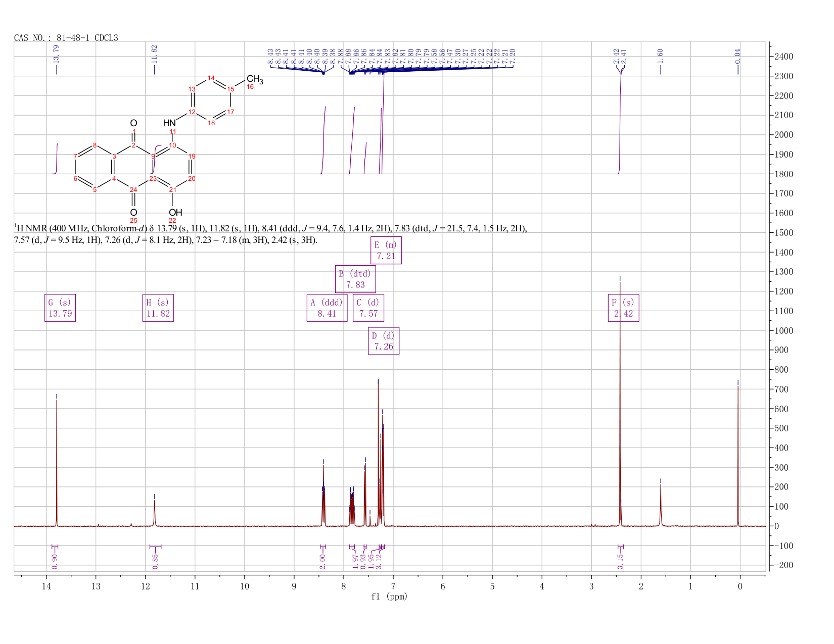
Task: Click the x-axis tick labeled 10
Action: pyautogui.click(x=245, y=586)
